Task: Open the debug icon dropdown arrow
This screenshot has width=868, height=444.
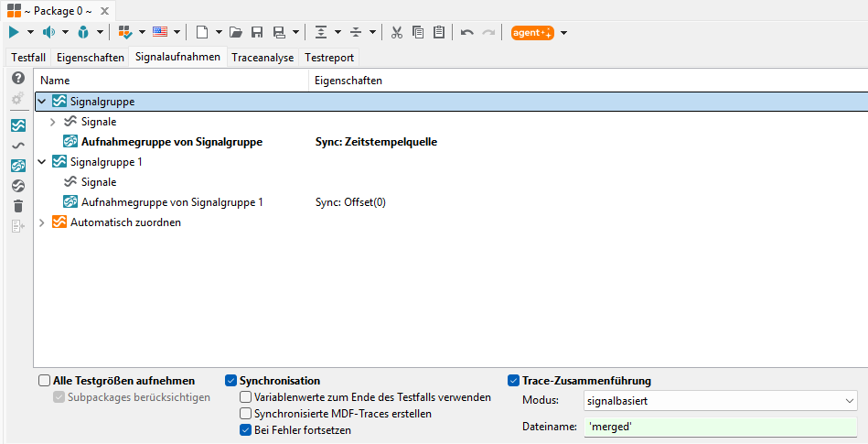Action: 100,33
